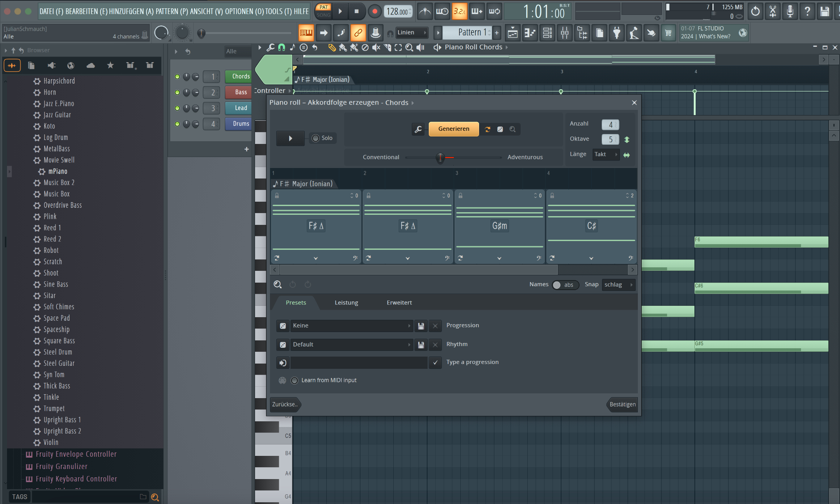
Task: Open generator settings wrench icon
Action: point(418,129)
